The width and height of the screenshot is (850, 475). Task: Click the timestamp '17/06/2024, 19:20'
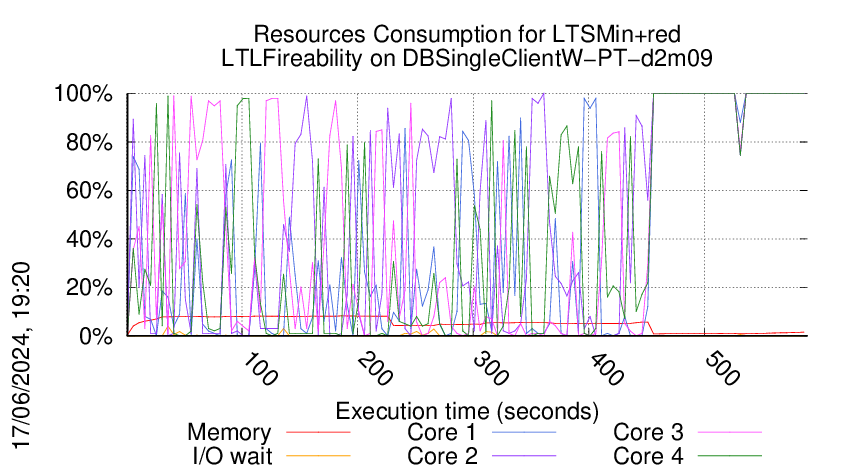coord(21,356)
